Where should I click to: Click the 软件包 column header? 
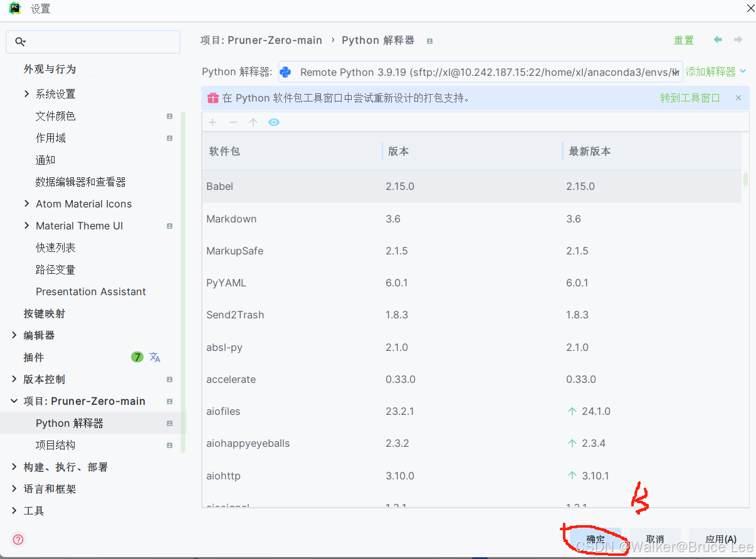[x=292, y=151]
